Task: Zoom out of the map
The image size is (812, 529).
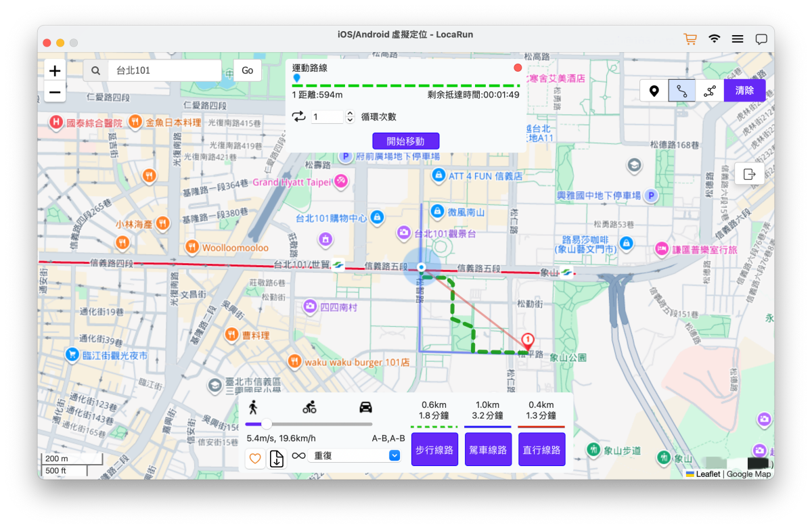Action: coord(55,91)
